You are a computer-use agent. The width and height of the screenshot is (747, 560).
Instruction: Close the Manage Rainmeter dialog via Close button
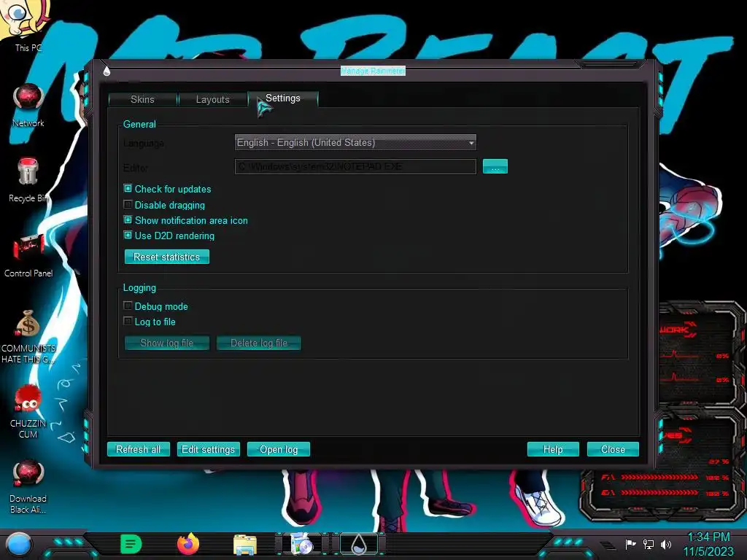coord(613,449)
